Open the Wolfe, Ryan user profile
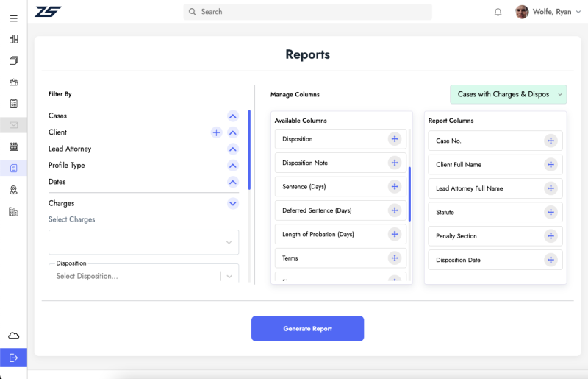Screen dimensions: 588x379 coord(544,12)
